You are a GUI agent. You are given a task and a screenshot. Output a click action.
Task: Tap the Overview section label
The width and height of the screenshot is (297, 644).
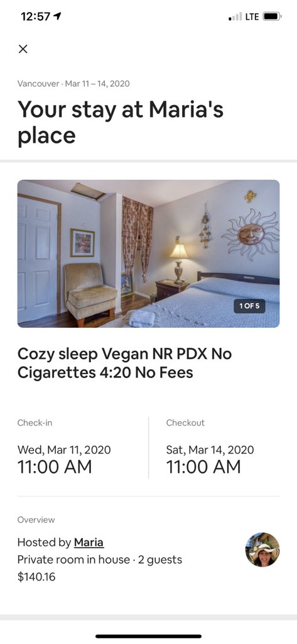36,519
